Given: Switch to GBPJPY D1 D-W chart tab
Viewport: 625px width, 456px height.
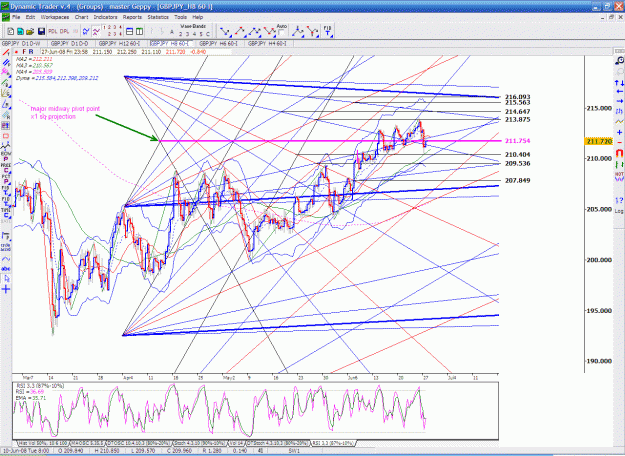Looking at the screenshot, I should tap(21, 43).
